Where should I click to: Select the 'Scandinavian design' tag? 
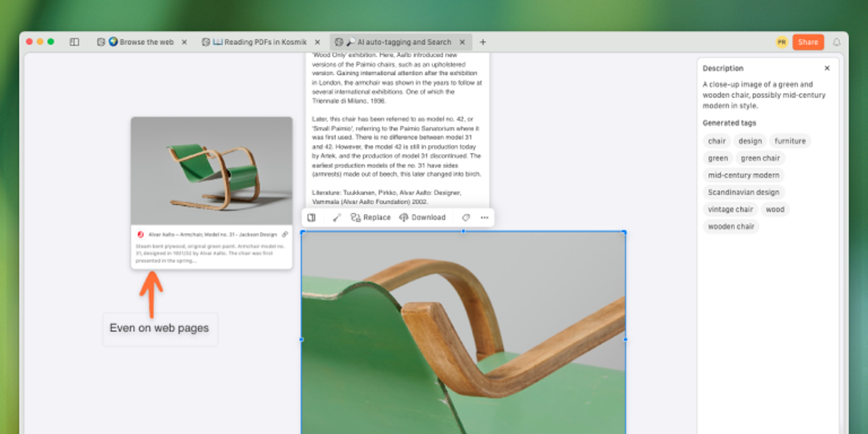[x=743, y=193]
